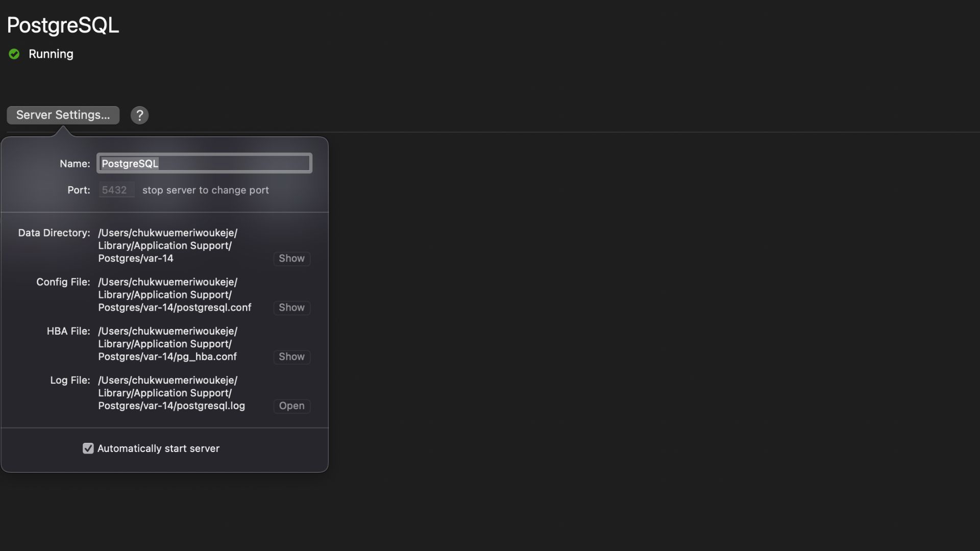Viewport: 980px width, 551px height.
Task: Click the Data Directory path text
Action: click(167, 245)
